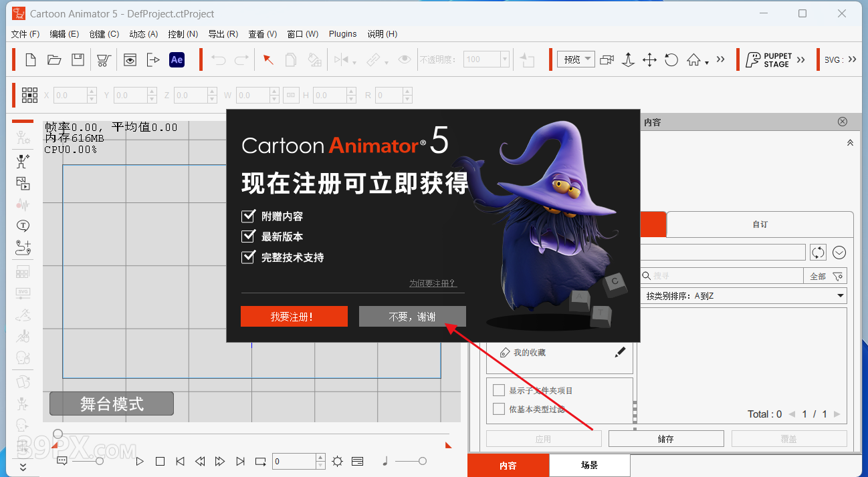Open the 导出 (R) menu

[223, 34]
